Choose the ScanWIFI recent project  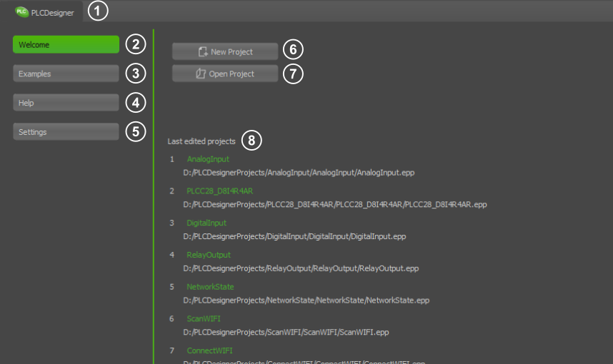click(x=205, y=319)
